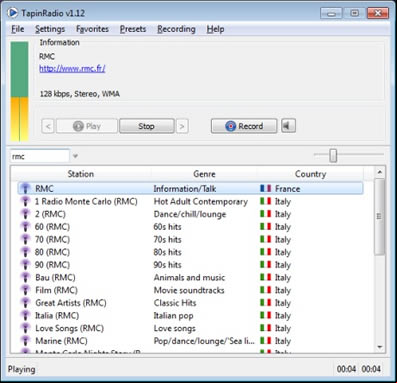The height and width of the screenshot is (383, 397).
Task: Click the TapinRadio app icon in title bar
Action: click(13, 13)
